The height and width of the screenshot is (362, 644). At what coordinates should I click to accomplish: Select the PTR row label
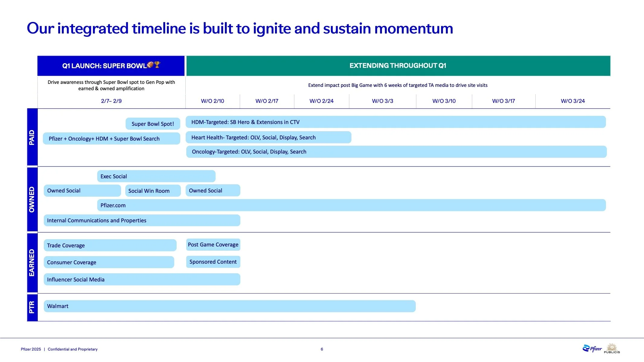(x=32, y=307)
